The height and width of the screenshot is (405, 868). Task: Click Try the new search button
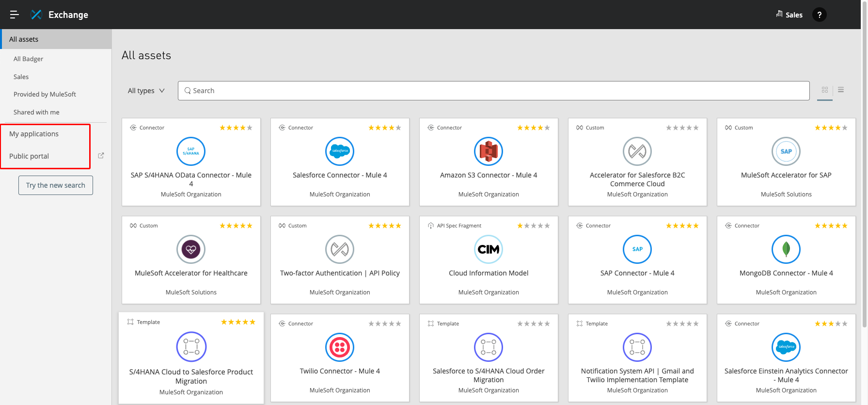[56, 185]
